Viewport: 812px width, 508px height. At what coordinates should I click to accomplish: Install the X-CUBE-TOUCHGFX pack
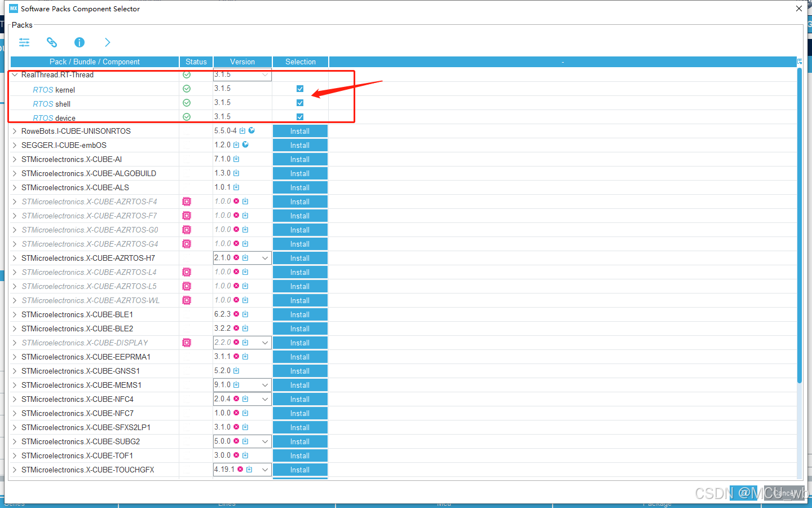tap(300, 470)
